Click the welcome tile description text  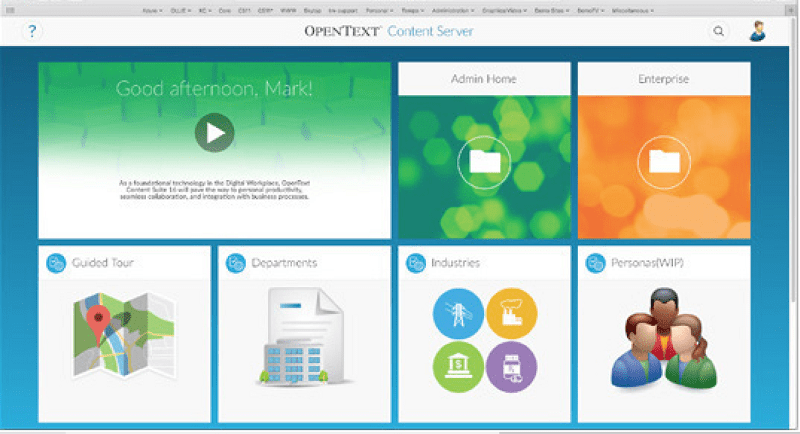tap(214, 190)
